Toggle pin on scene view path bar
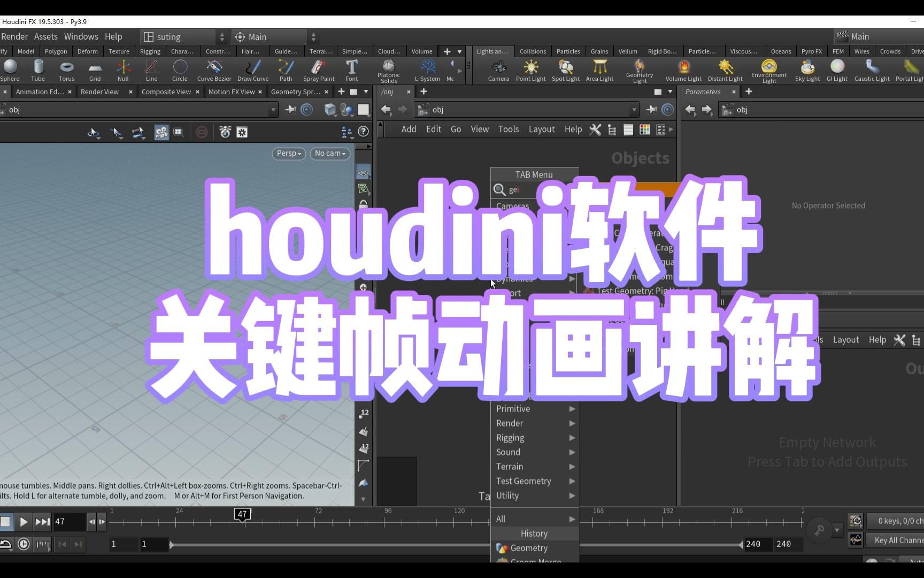This screenshot has height=578, width=924. pos(291,109)
